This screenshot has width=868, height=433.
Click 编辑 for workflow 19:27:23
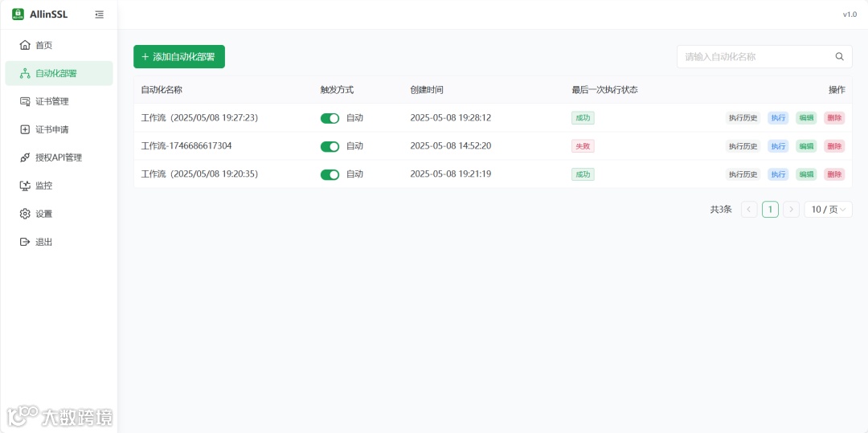tap(807, 118)
